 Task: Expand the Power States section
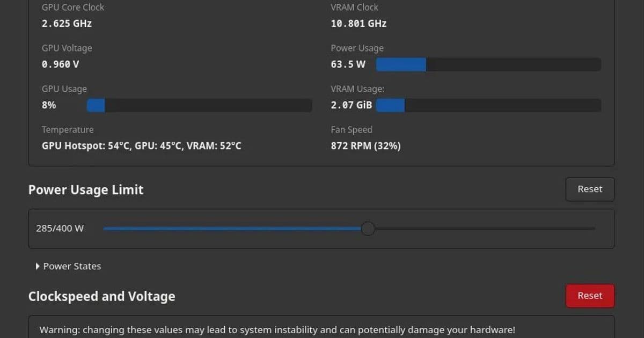tap(68, 266)
